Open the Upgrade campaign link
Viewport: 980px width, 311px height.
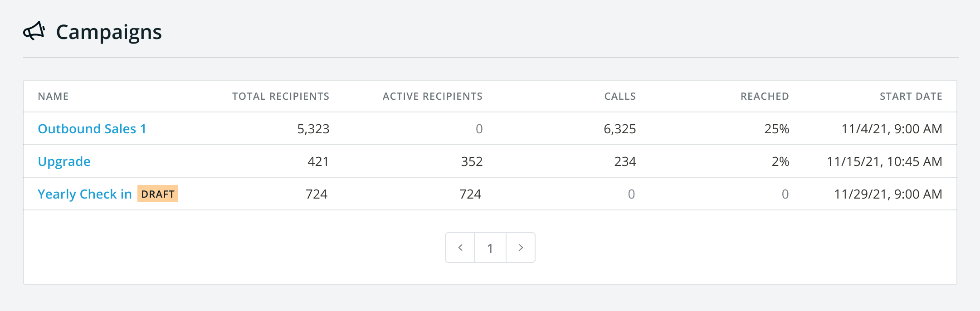[x=64, y=161]
